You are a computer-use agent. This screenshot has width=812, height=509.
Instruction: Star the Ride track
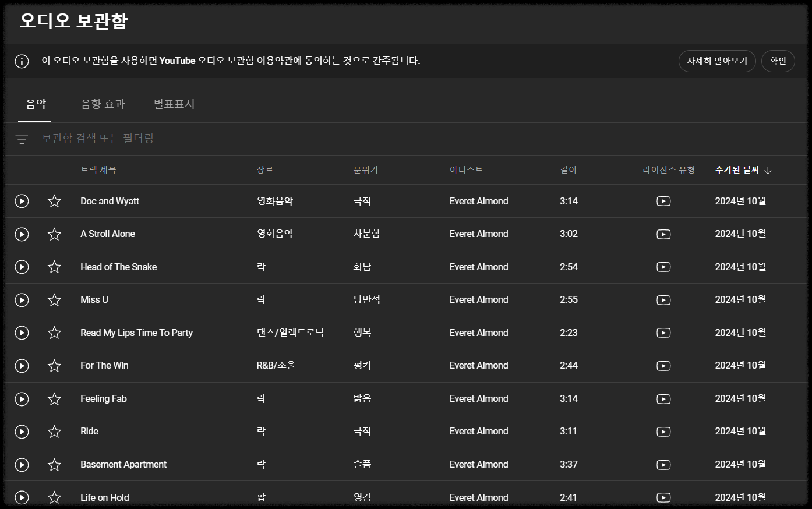coord(54,432)
